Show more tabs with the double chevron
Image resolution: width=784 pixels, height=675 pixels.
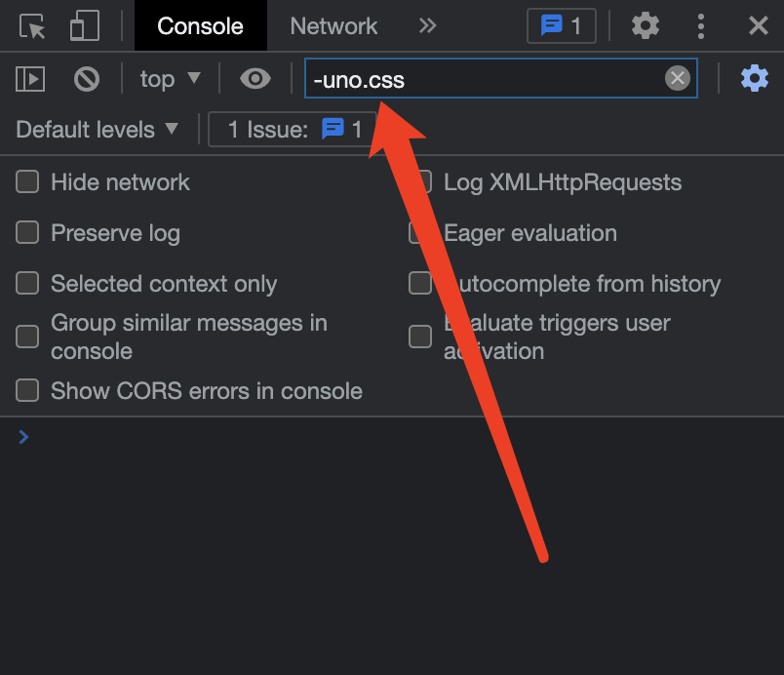point(427,26)
